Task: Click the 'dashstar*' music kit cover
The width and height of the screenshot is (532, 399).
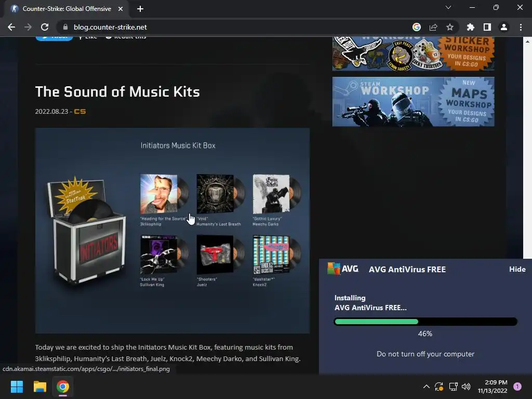Action: point(271,255)
